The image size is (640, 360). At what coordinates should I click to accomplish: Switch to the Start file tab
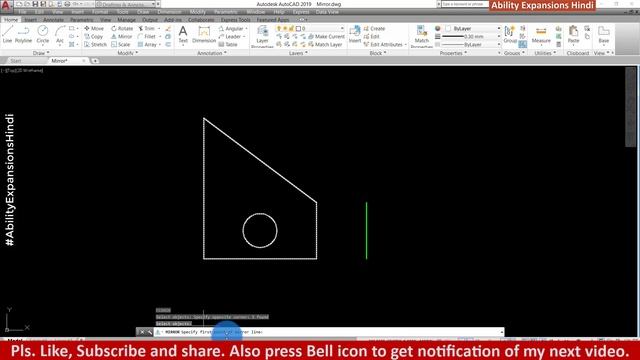pyautogui.click(x=16, y=61)
